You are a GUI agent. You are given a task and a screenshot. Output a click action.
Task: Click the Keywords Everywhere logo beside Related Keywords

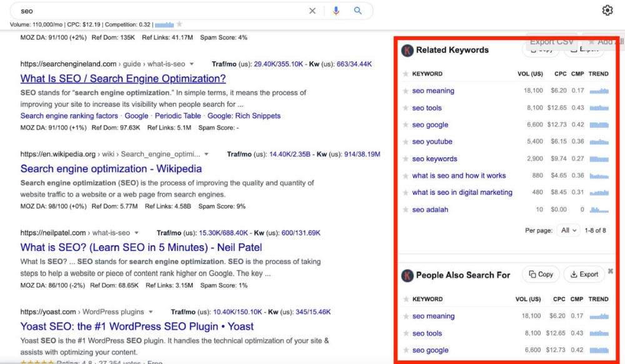tap(407, 50)
